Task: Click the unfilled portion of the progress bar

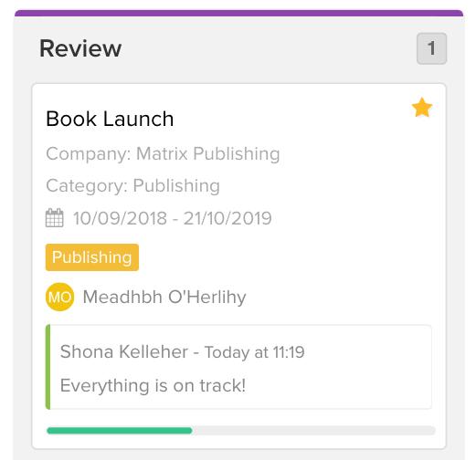Action: coord(313,431)
